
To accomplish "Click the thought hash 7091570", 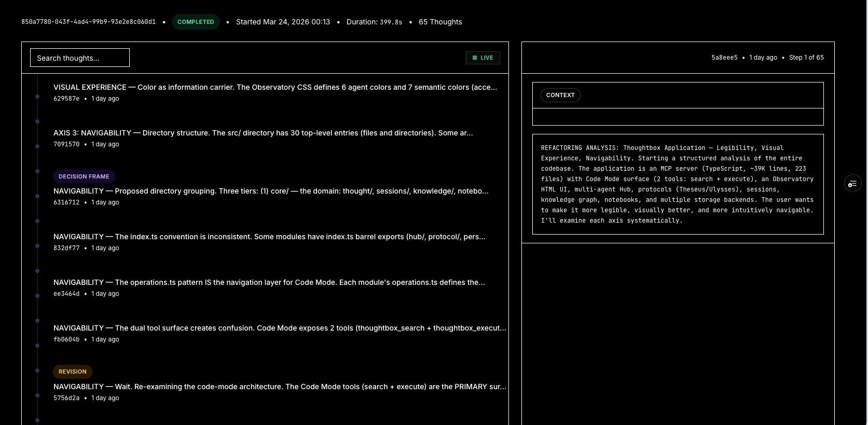I will pos(66,144).
